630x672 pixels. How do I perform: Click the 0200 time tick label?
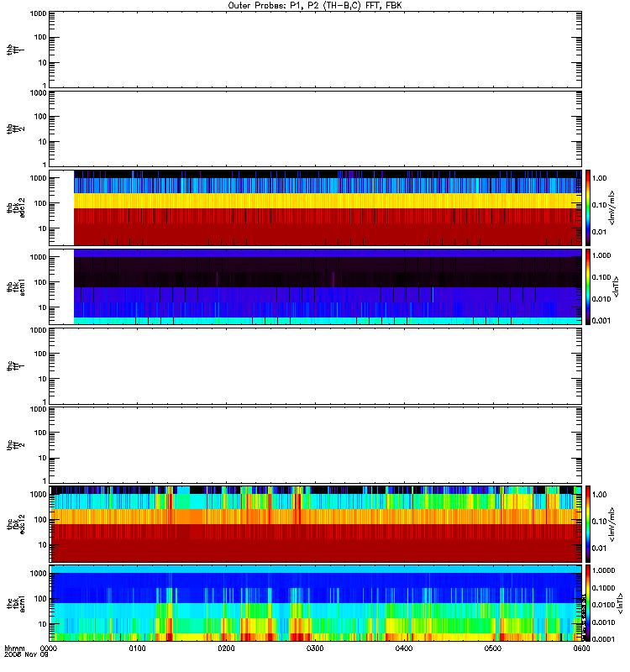coord(226,648)
